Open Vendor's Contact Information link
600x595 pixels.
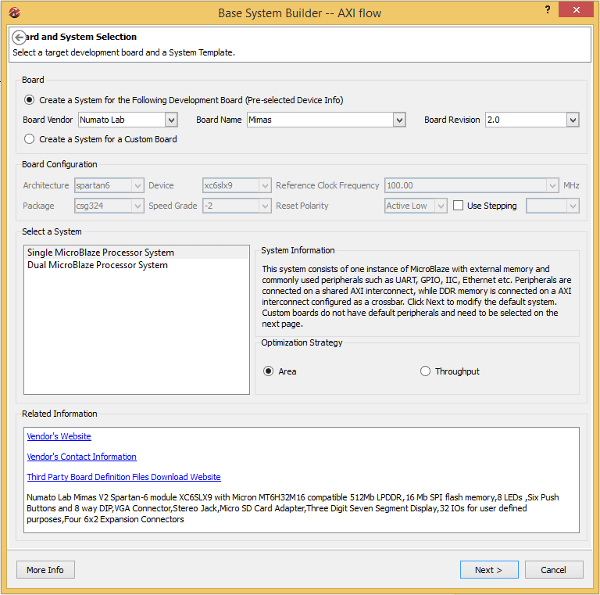coord(82,457)
